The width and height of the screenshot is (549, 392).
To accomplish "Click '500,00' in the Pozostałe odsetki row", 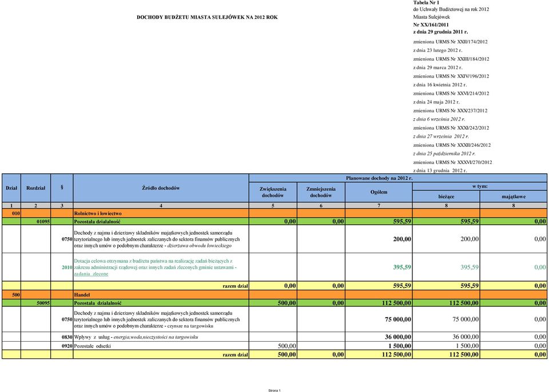I will [287, 346].
